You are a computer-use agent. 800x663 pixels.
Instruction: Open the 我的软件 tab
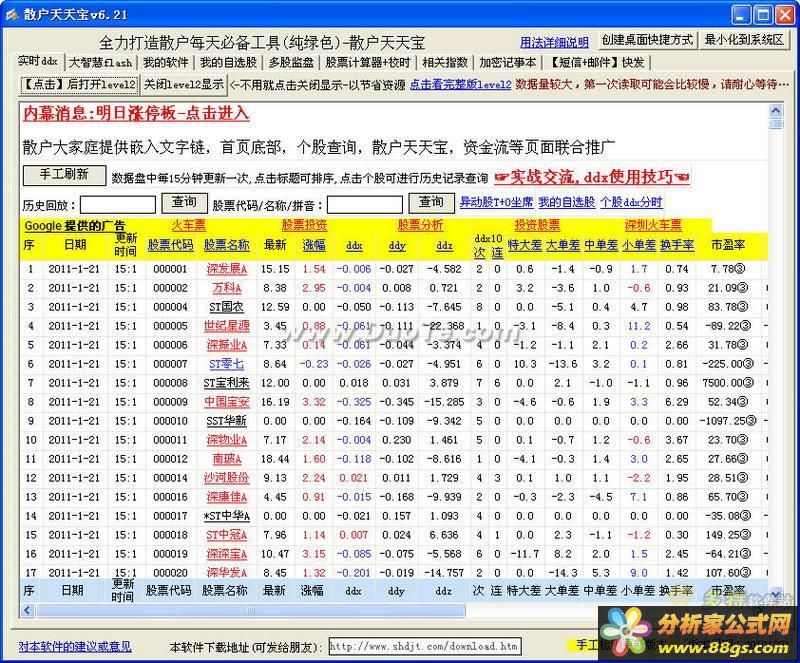[x=165, y=62]
